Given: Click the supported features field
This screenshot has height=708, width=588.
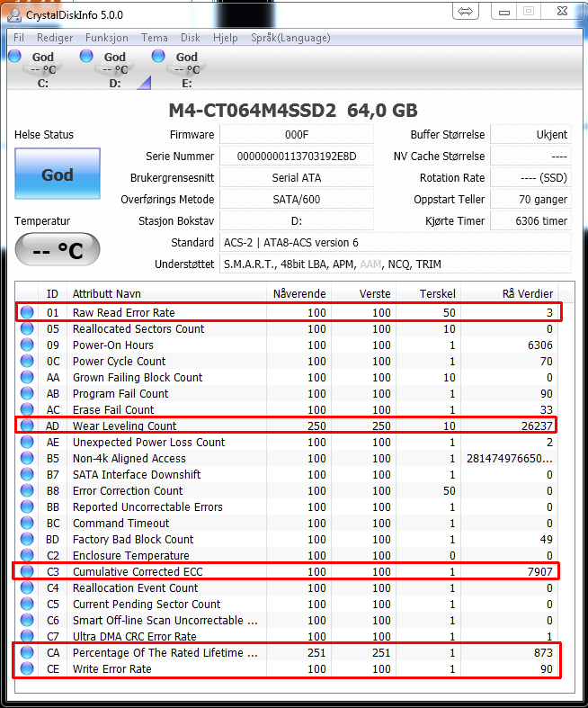Looking at the screenshot, I should click(x=396, y=264).
